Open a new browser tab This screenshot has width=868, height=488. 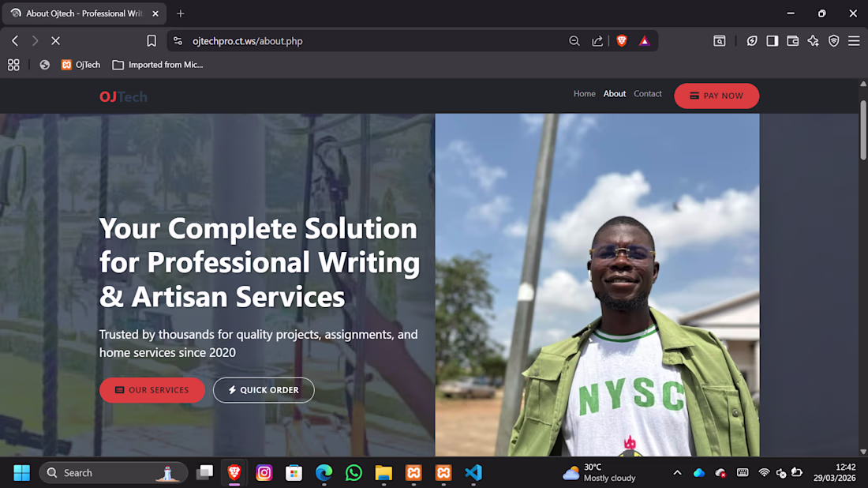181,13
